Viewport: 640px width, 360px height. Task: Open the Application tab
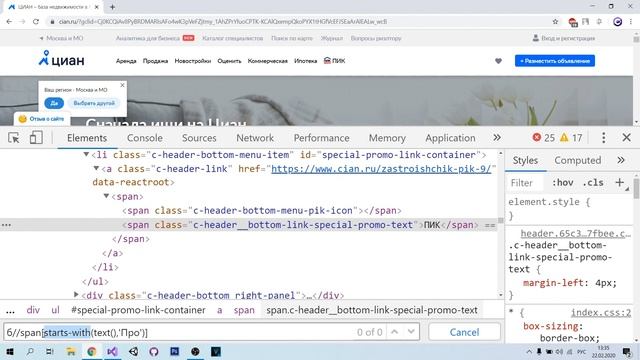pos(450,138)
